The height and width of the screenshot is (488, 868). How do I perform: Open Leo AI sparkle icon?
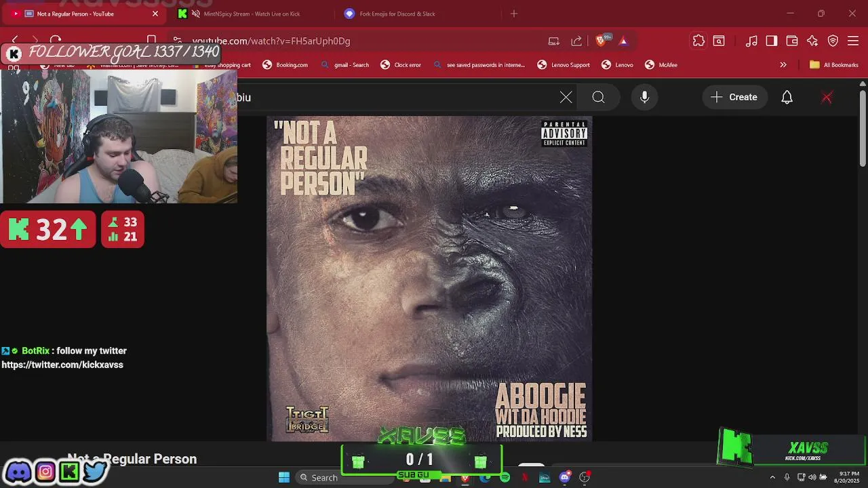click(812, 41)
